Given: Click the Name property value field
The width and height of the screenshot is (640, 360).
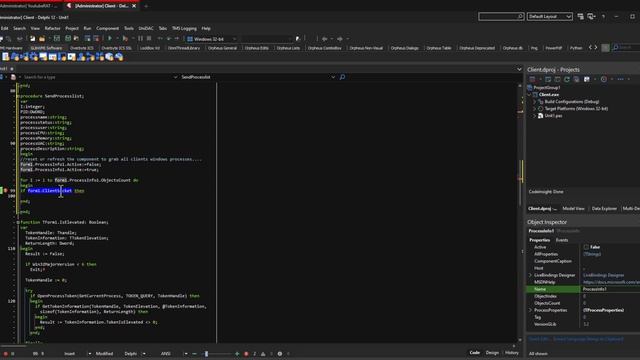Looking at the screenshot, I should [x=610, y=289].
